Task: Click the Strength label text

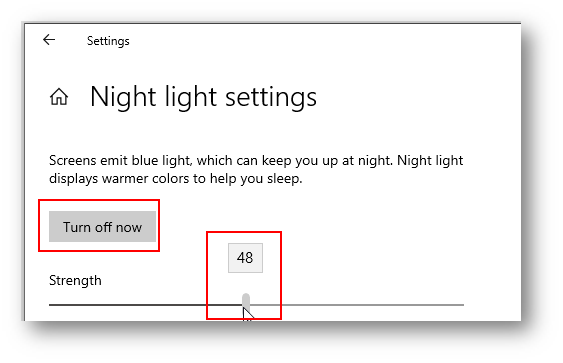Action: click(x=75, y=280)
